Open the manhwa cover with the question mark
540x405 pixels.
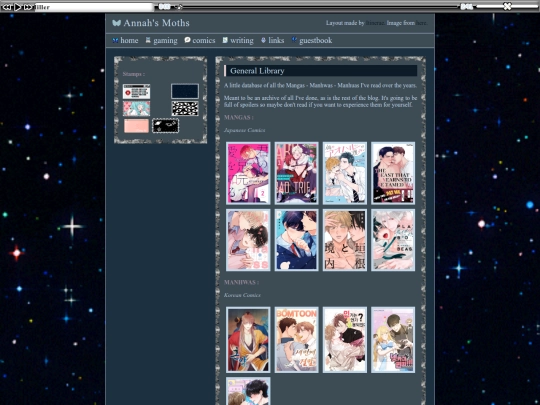(345, 340)
